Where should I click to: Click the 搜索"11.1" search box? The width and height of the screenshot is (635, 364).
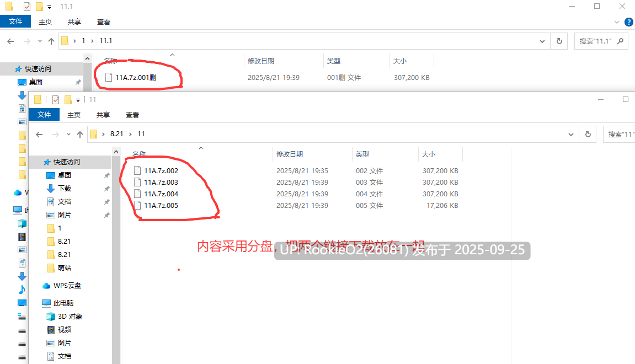(x=601, y=41)
